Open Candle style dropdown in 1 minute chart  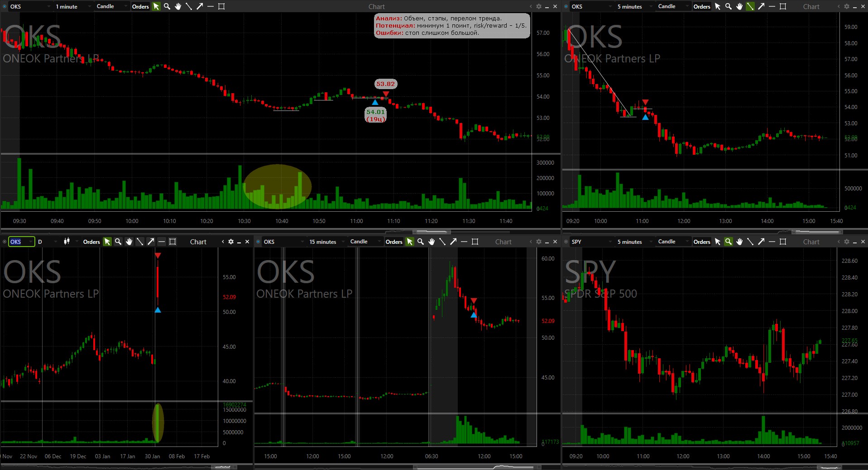(112, 6)
